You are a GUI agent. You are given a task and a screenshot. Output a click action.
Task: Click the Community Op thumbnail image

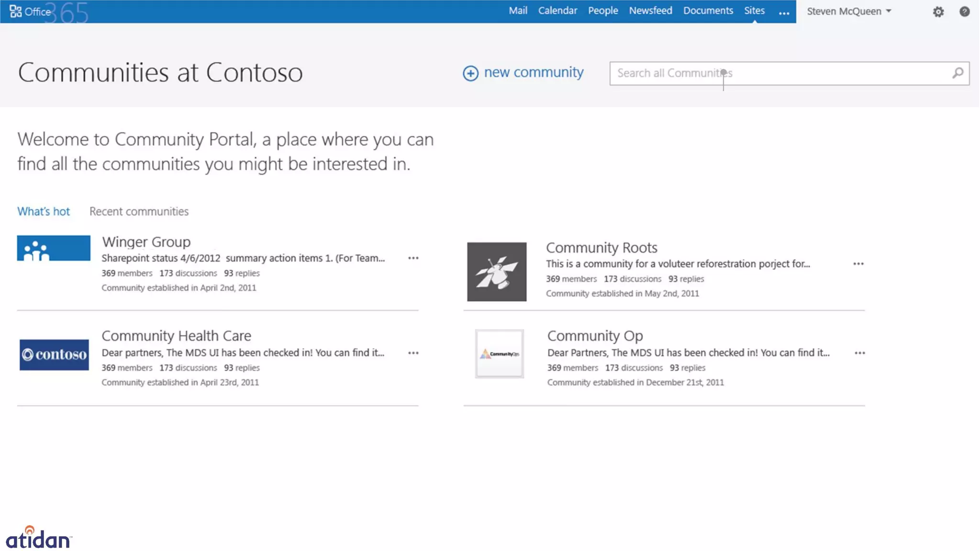tap(499, 354)
